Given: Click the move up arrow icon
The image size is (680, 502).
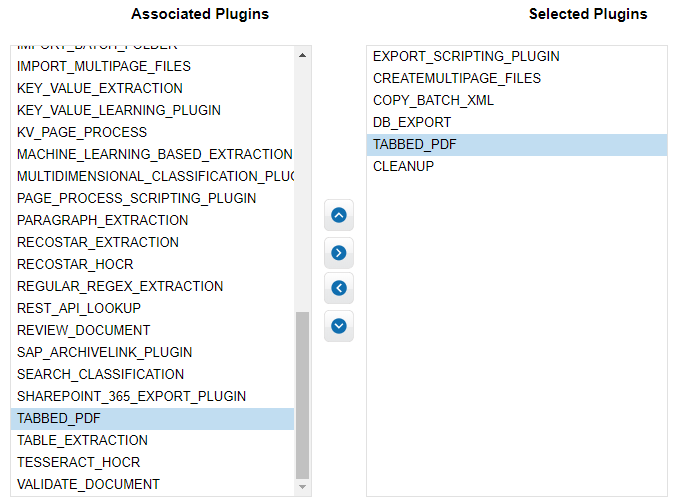Looking at the screenshot, I should click(339, 215).
